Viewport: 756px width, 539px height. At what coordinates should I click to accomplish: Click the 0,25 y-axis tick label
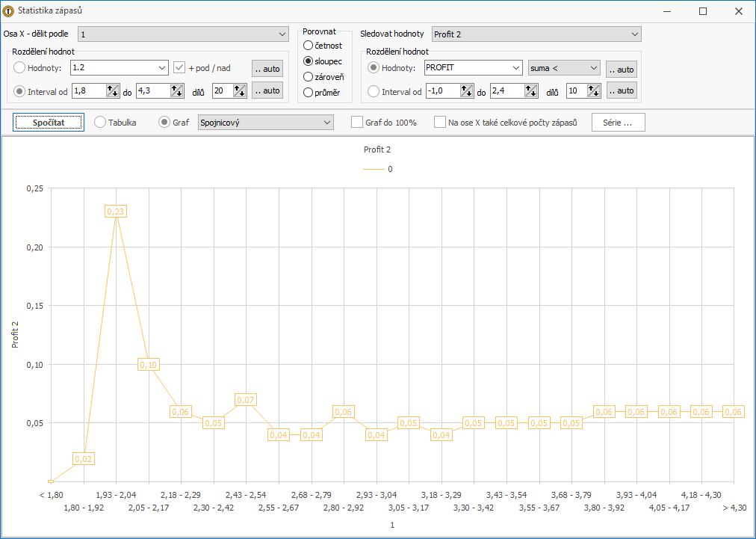tap(34, 188)
